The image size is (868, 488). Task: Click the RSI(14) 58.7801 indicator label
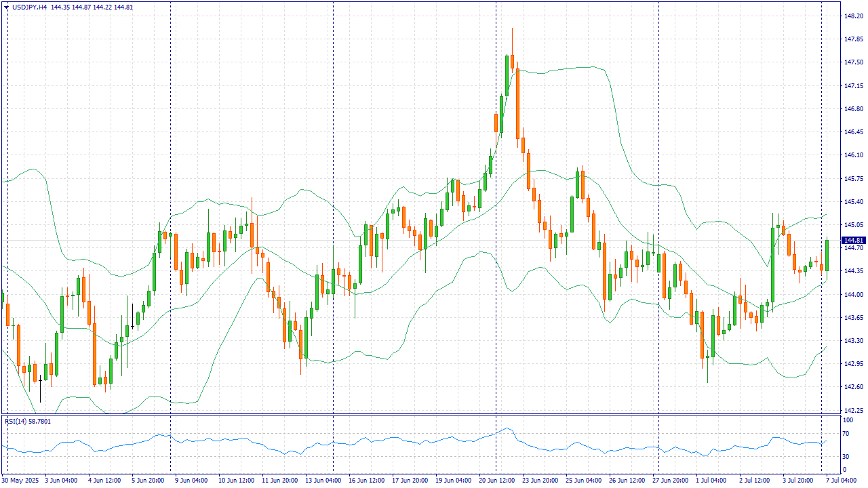[28, 422]
